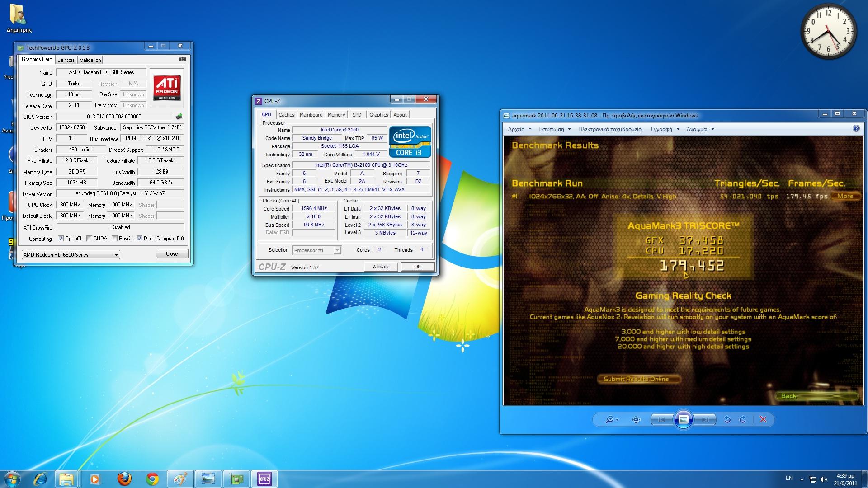This screenshot has width=868, height=488.
Task: Open Windows Media Player from the taskbar
Action: point(95,479)
